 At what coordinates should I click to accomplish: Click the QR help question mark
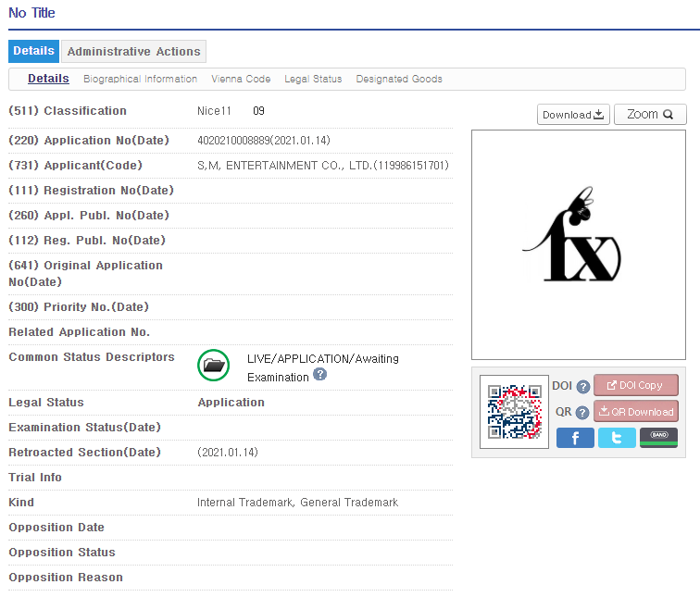582,412
